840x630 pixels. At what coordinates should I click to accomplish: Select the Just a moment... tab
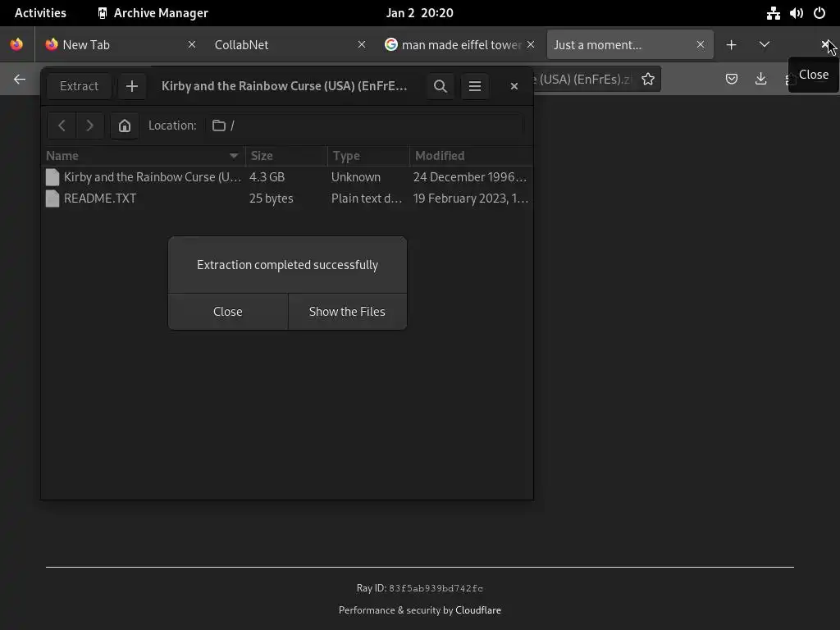(x=630, y=45)
